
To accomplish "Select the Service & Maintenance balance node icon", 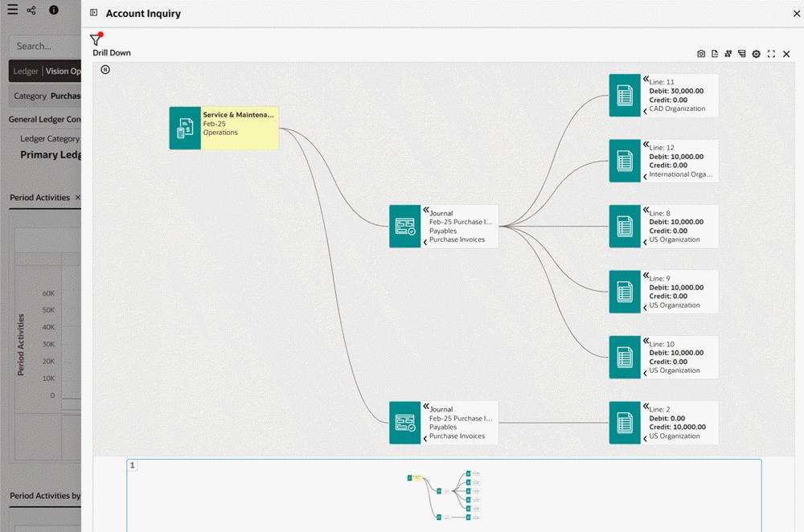I will [x=185, y=128].
